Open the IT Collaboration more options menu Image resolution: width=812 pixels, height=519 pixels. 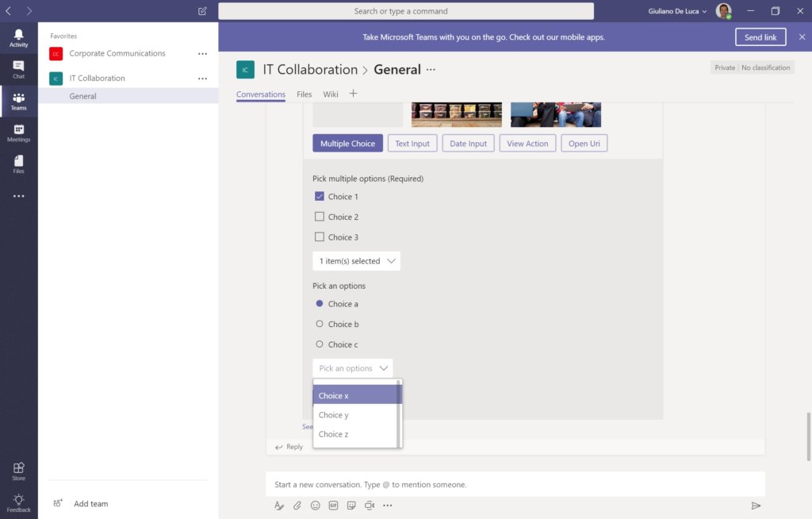coord(202,78)
